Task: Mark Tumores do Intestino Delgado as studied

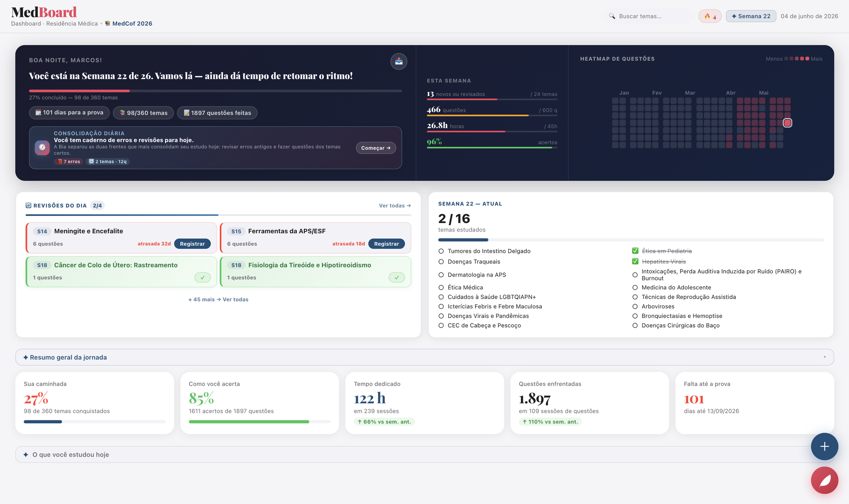Action: tap(441, 251)
